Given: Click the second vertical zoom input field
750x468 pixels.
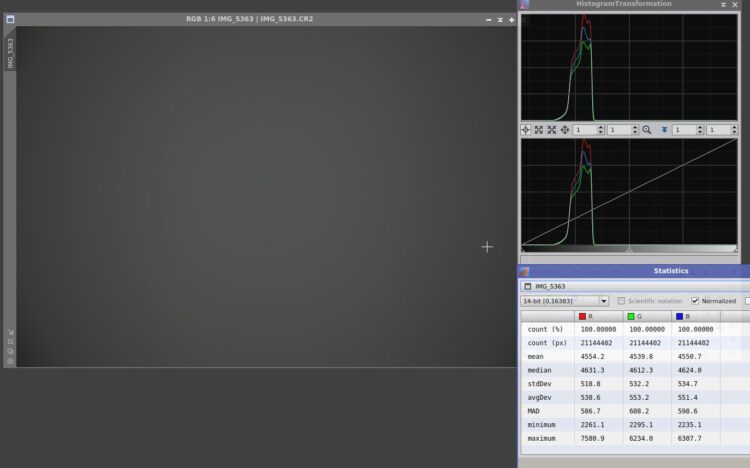Looking at the screenshot, I should click(718, 130).
